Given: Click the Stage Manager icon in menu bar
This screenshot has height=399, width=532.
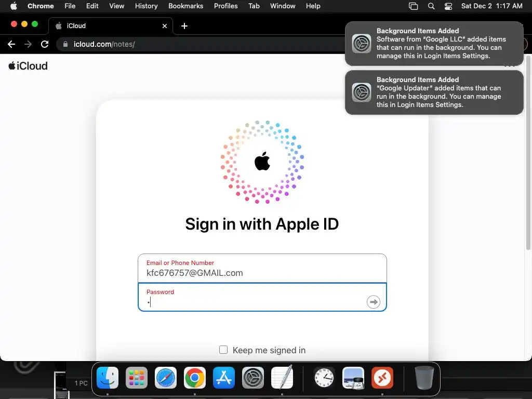Looking at the screenshot, I should click(x=413, y=6).
